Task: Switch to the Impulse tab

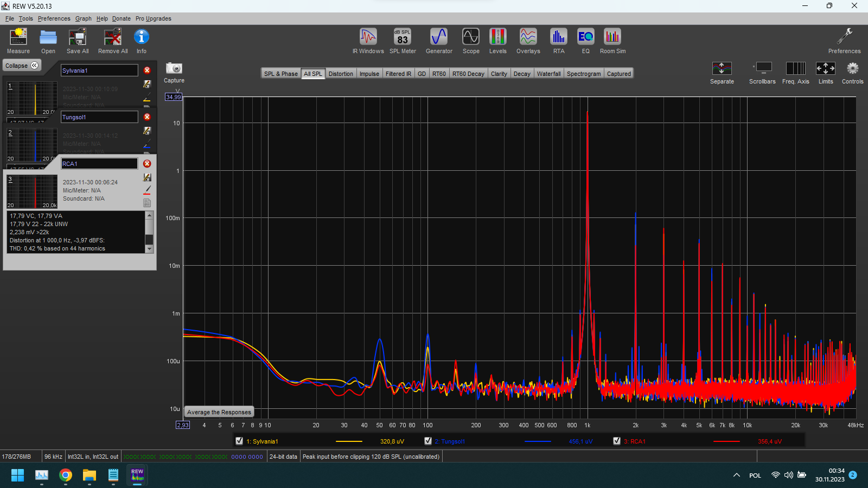Action: 369,74
